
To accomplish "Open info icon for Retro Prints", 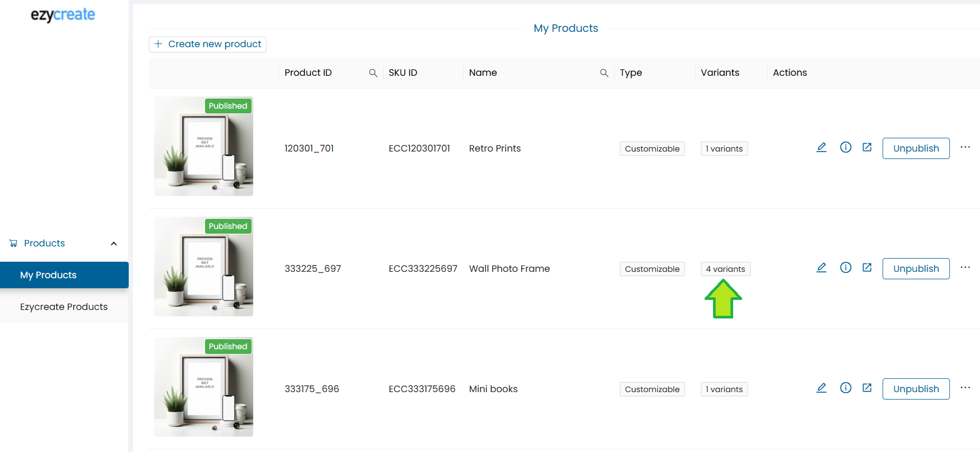I will point(845,147).
